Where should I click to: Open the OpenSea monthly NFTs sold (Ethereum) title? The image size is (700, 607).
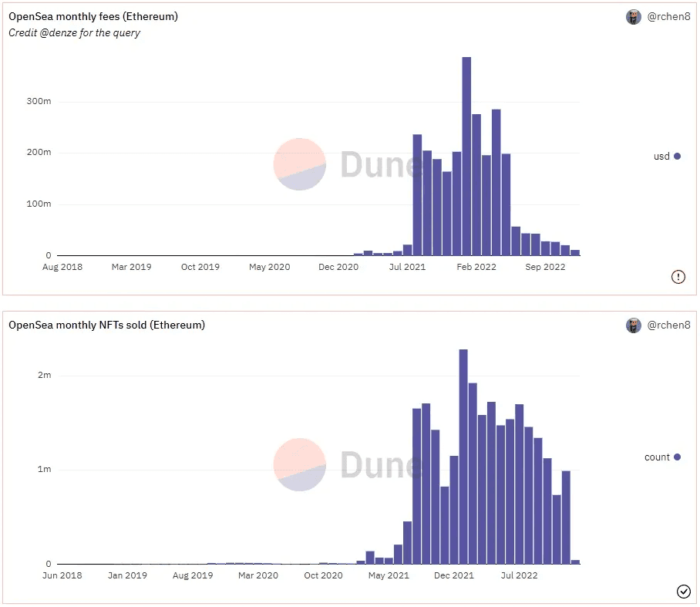point(106,325)
